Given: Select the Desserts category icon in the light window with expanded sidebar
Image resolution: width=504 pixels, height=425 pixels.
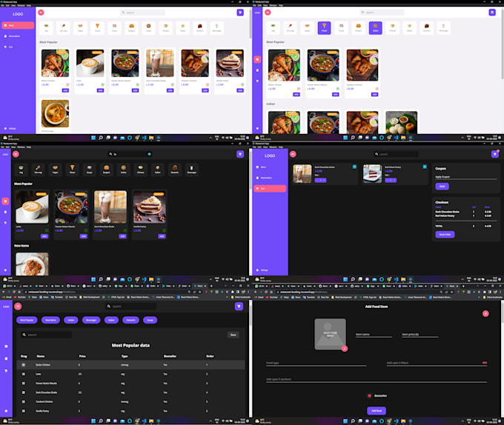Looking at the screenshot, I should (199, 27).
